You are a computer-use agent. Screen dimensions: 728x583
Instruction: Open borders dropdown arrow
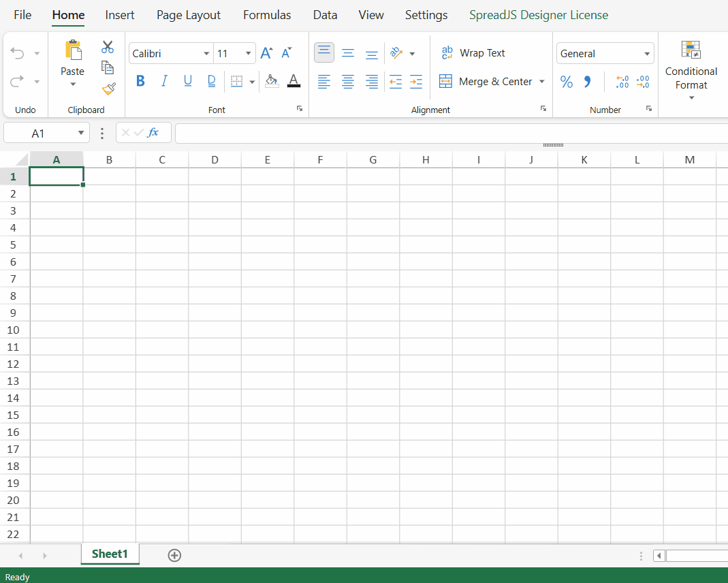[x=252, y=82]
